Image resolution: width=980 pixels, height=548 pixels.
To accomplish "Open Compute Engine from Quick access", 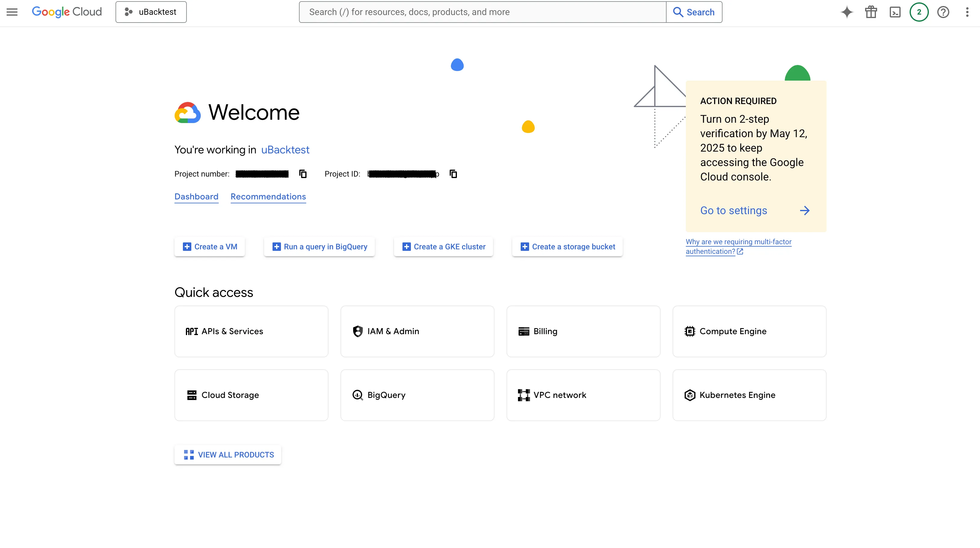I will coord(749,331).
